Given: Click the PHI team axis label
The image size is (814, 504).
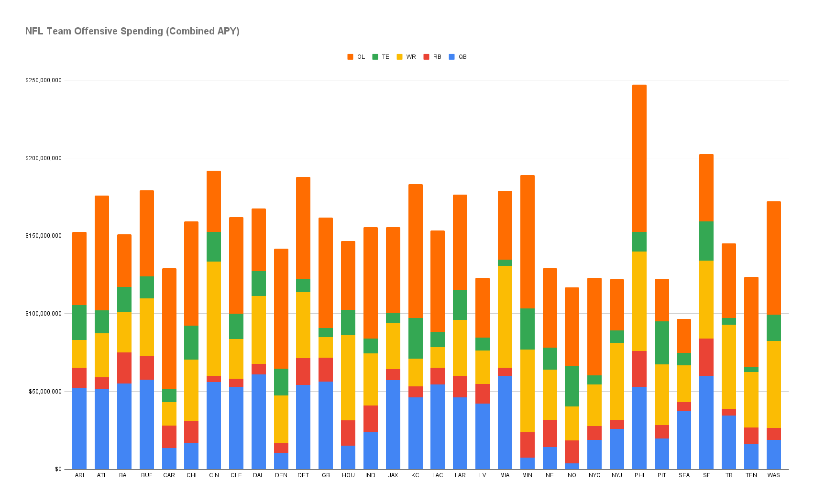Looking at the screenshot, I should (639, 475).
